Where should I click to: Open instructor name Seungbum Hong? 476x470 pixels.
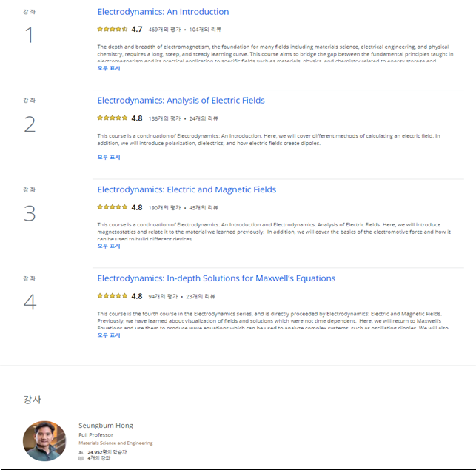click(106, 426)
